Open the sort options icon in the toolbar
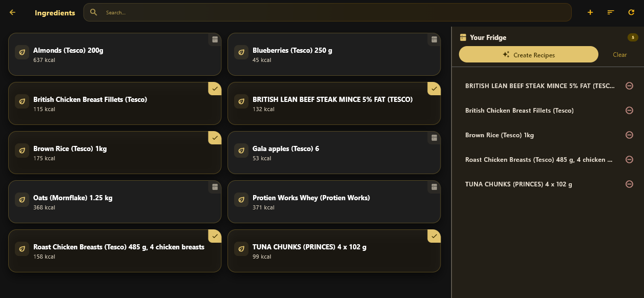 click(x=610, y=12)
